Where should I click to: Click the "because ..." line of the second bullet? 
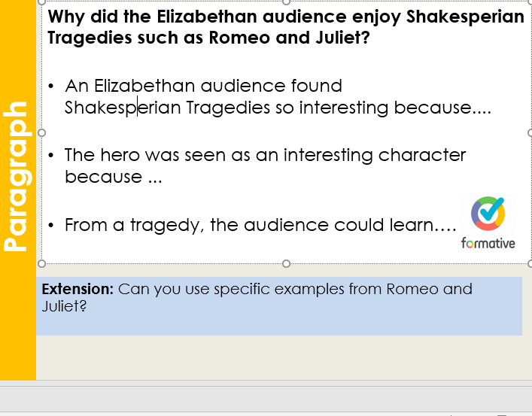[103, 178]
